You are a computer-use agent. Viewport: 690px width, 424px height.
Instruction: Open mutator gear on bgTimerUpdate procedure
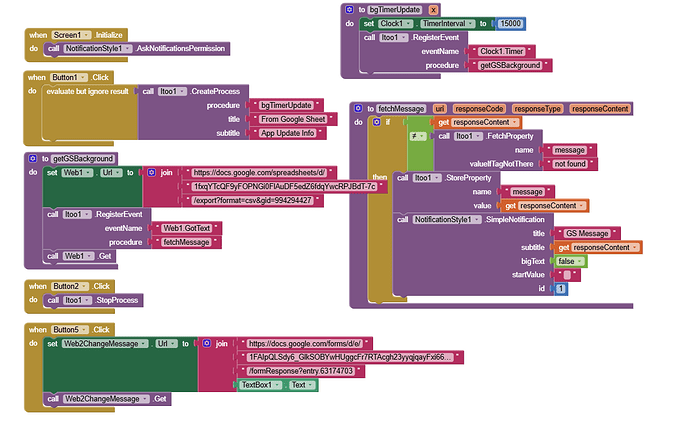348,9
